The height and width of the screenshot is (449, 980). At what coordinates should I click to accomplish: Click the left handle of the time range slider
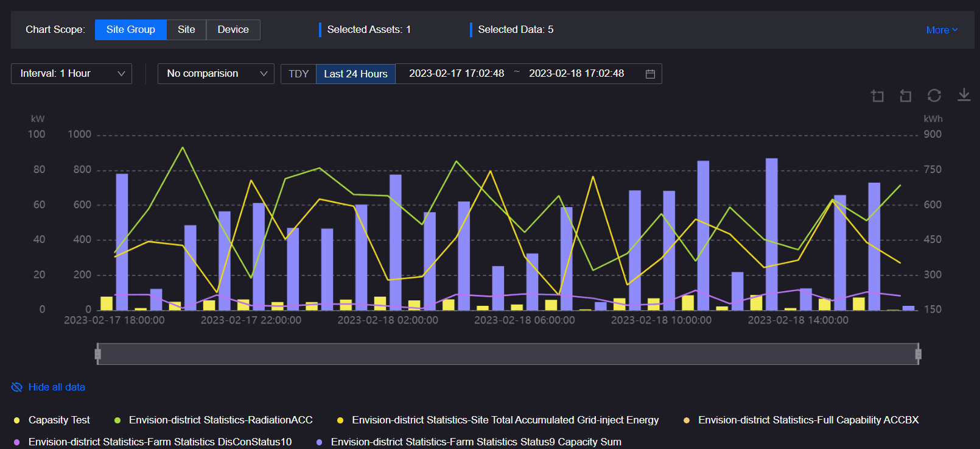click(x=97, y=354)
